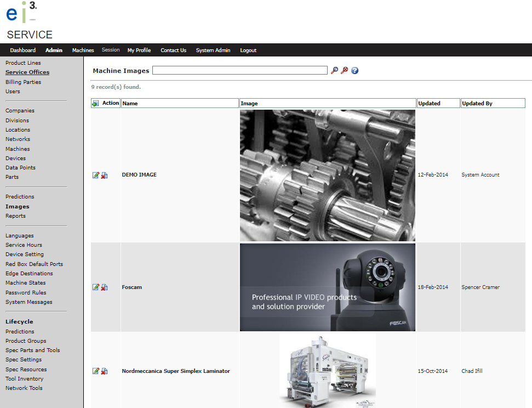Open Machine States in sidebar
532x408 pixels.
pyautogui.click(x=25, y=282)
